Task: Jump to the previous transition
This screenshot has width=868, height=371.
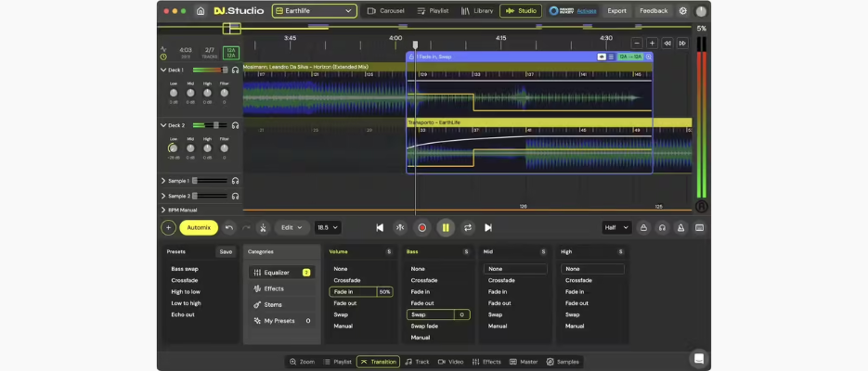Action: pyautogui.click(x=380, y=227)
